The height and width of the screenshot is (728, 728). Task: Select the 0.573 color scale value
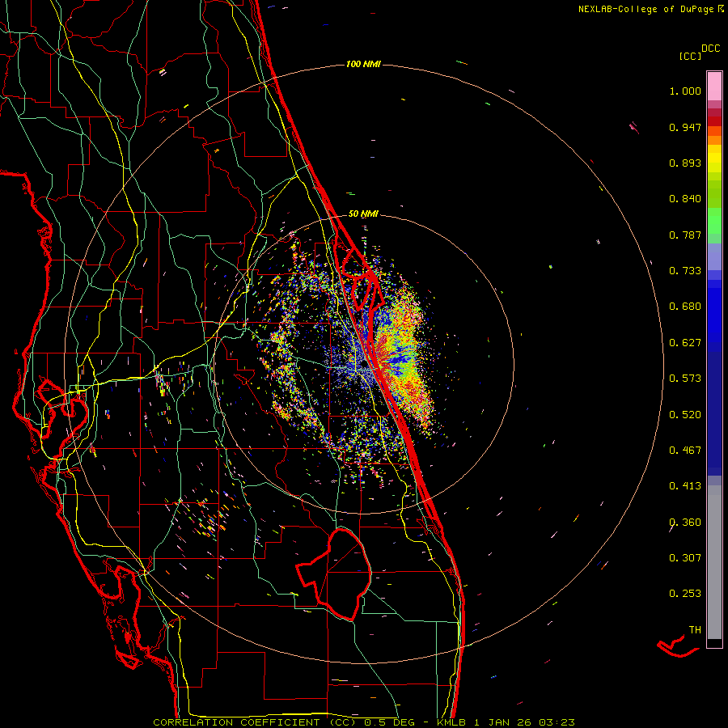(685, 379)
